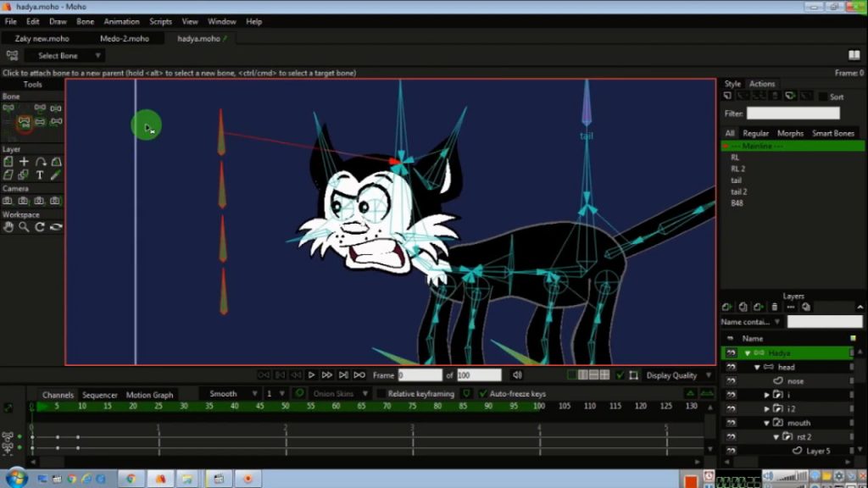Screen dimensions: 868x488
Task: Collapse the mouth layer group
Action: coord(766,424)
